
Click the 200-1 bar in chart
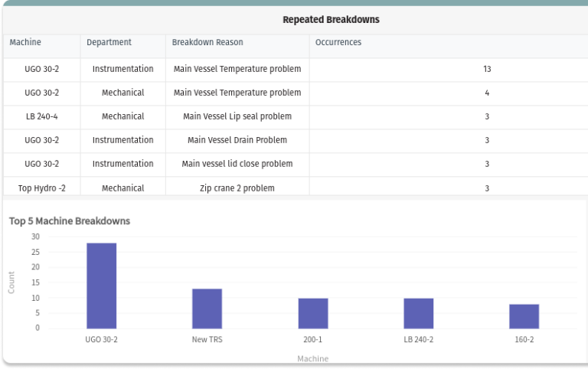point(313,313)
